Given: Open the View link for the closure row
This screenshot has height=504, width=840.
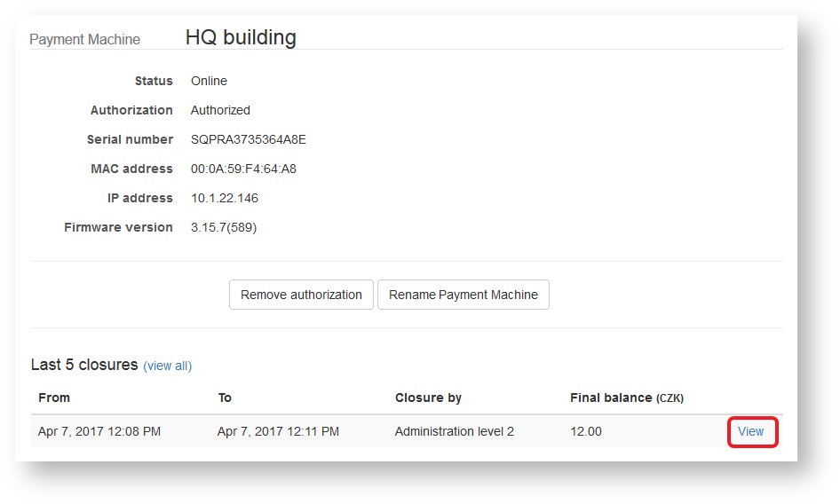Looking at the screenshot, I should (751, 431).
